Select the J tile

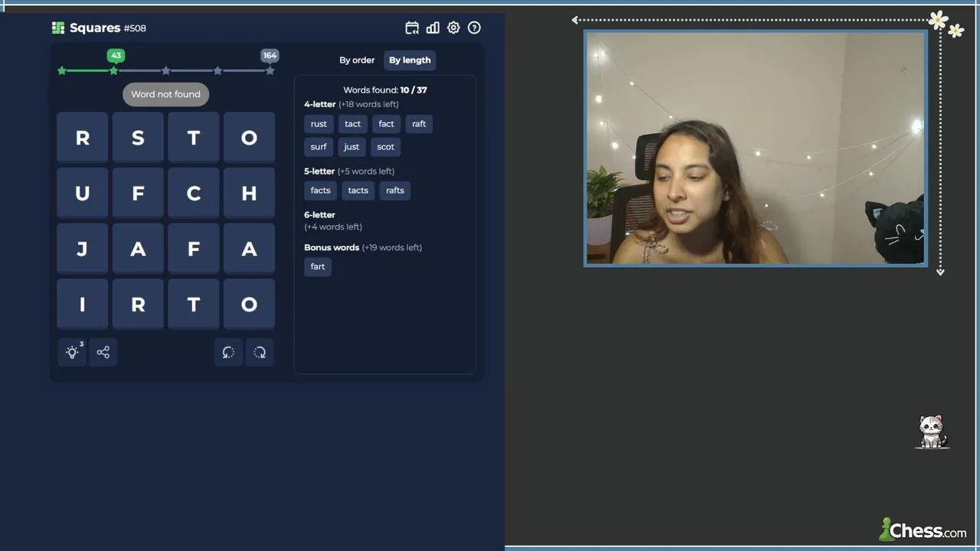point(82,249)
